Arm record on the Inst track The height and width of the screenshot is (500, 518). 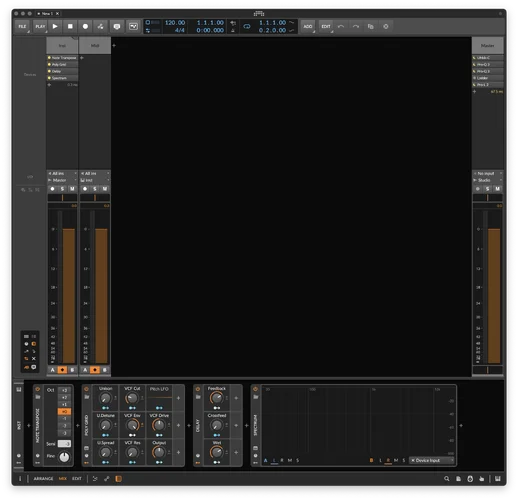click(52, 189)
